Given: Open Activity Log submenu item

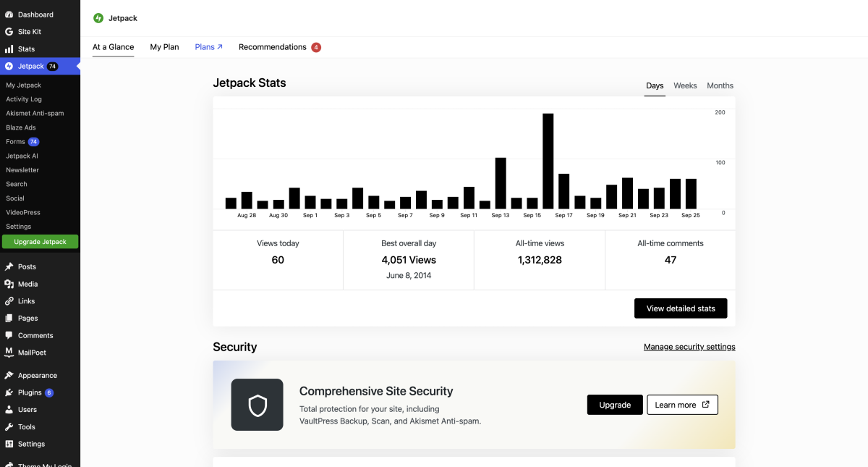Looking at the screenshot, I should 24,99.
